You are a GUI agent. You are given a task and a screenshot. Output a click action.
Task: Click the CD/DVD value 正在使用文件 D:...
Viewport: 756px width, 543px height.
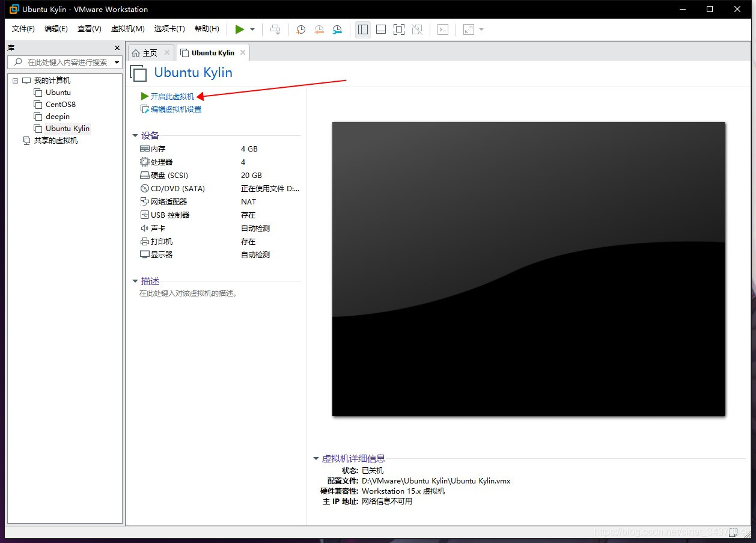270,189
